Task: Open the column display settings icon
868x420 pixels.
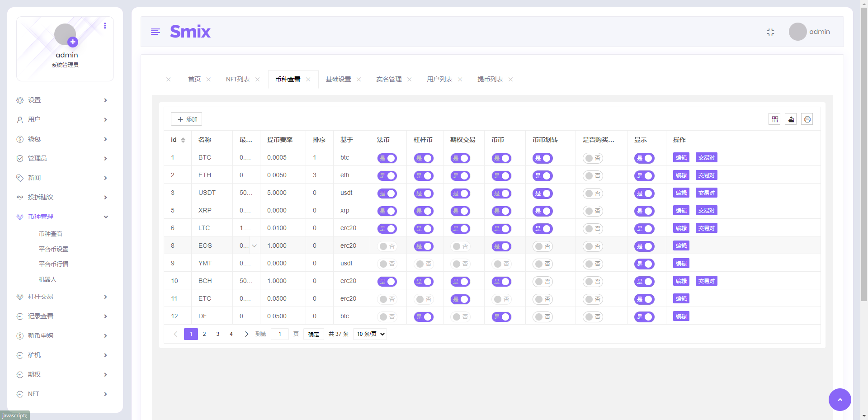Action: coord(775,119)
